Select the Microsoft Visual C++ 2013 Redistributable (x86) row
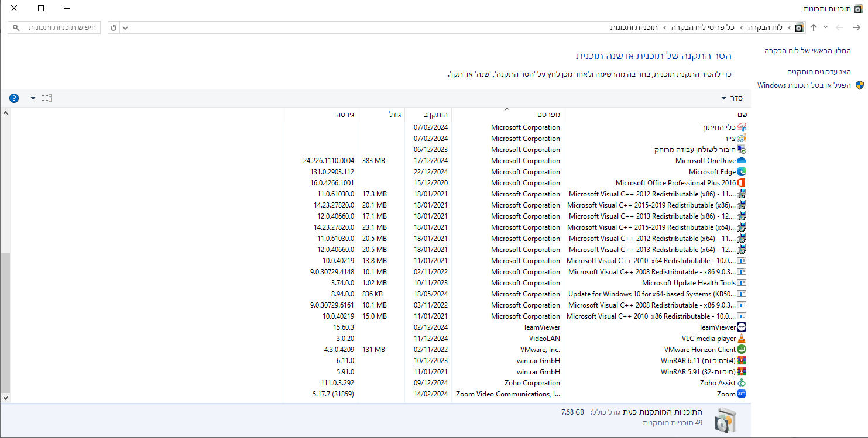This screenshot has width=868, height=438. [x=516, y=216]
